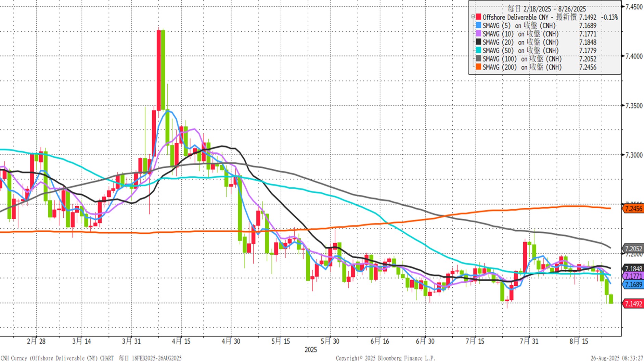The image size is (644, 362).
Task: Click the black SMAVG (20) legend swatch
Action: 478,42
